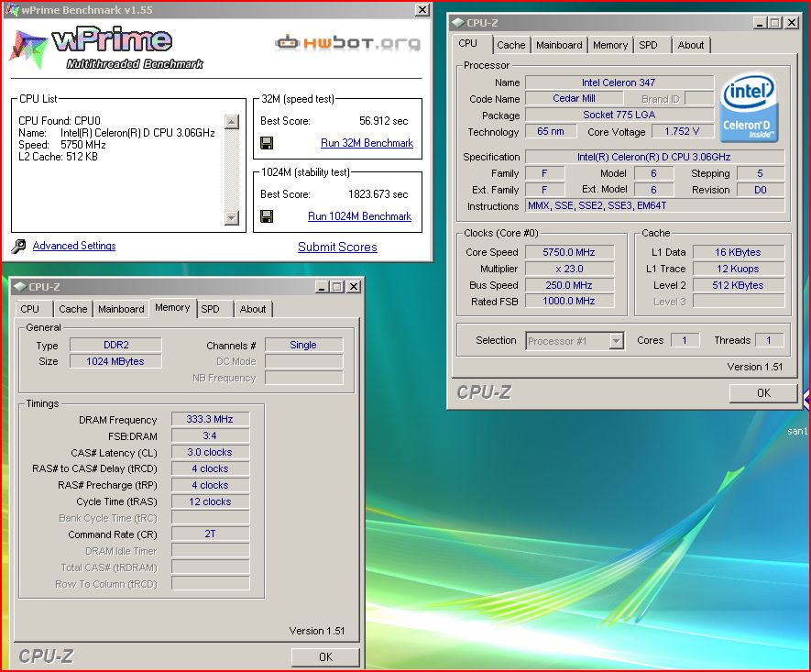Click the Intel Celeron 347 name field
The image size is (811, 672).
pyautogui.click(x=619, y=83)
